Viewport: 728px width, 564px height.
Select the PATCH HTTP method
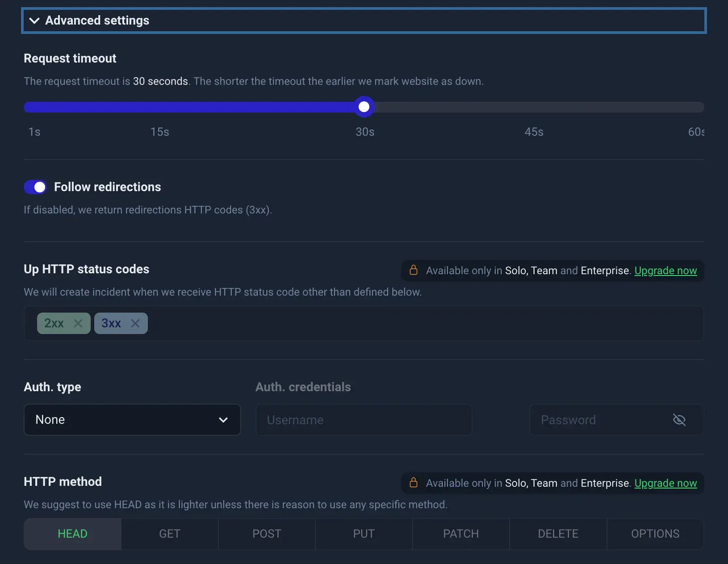[461, 534]
